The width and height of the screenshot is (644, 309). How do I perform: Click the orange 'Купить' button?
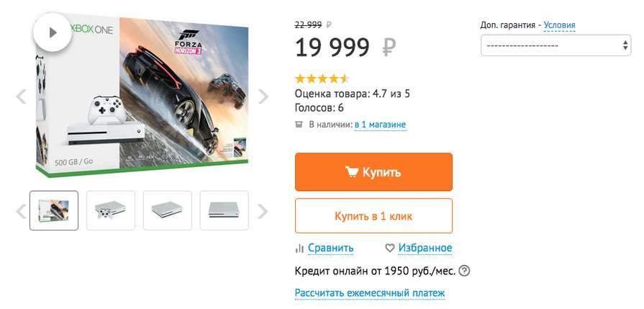click(x=373, y=172)
